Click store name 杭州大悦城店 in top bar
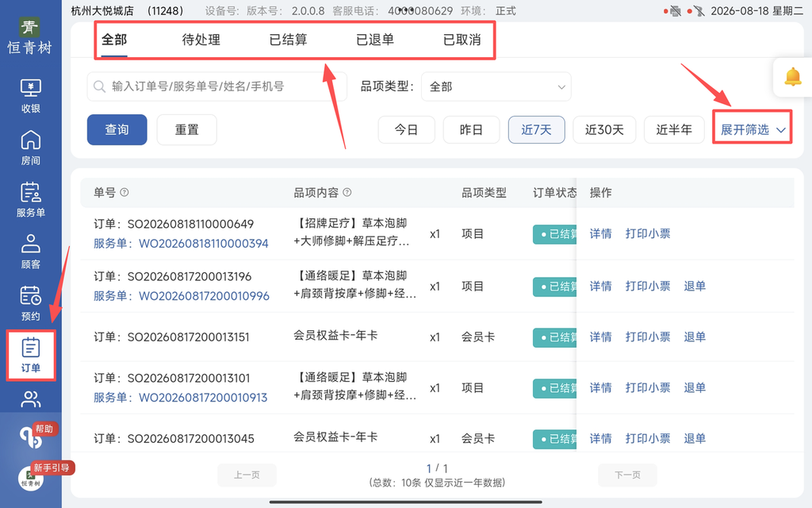Screen dimensions: 812x508 (102, 11)
